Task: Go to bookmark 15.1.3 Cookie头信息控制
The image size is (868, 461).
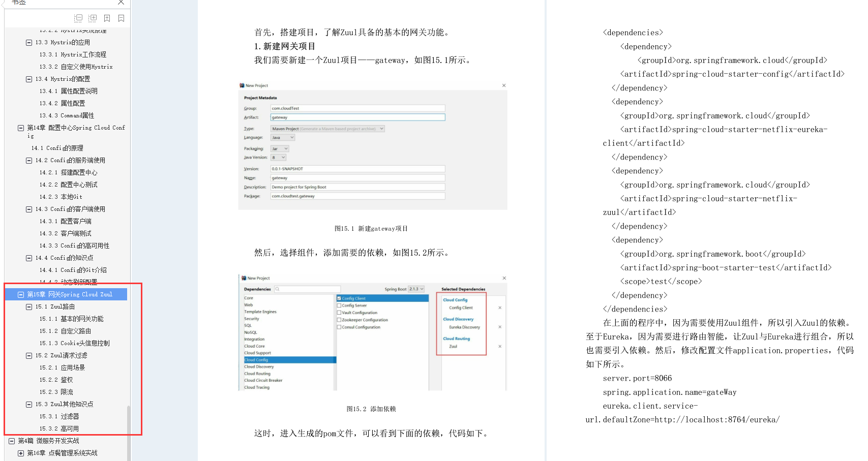Action: point(74,343)
